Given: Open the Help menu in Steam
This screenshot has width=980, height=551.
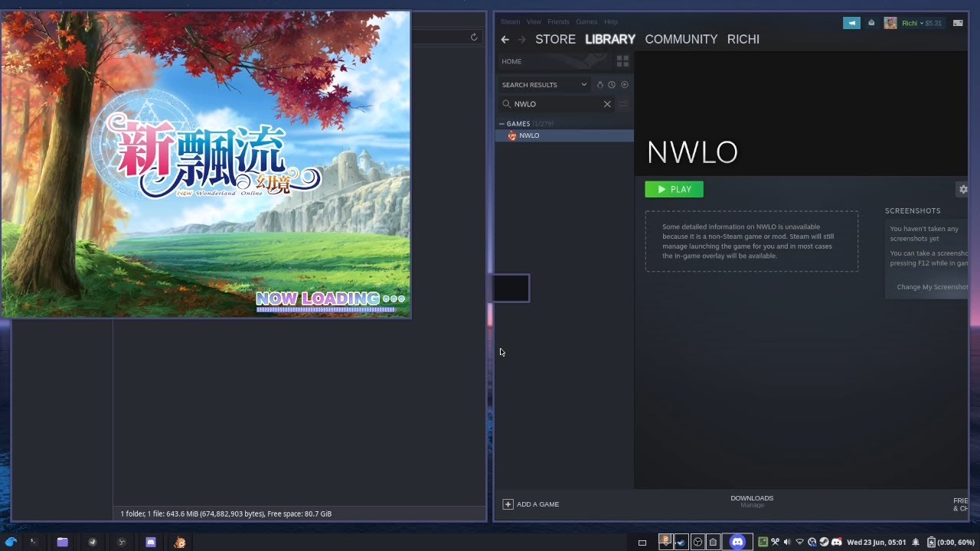Looking at the screenshot, I should tap(610, 21).
